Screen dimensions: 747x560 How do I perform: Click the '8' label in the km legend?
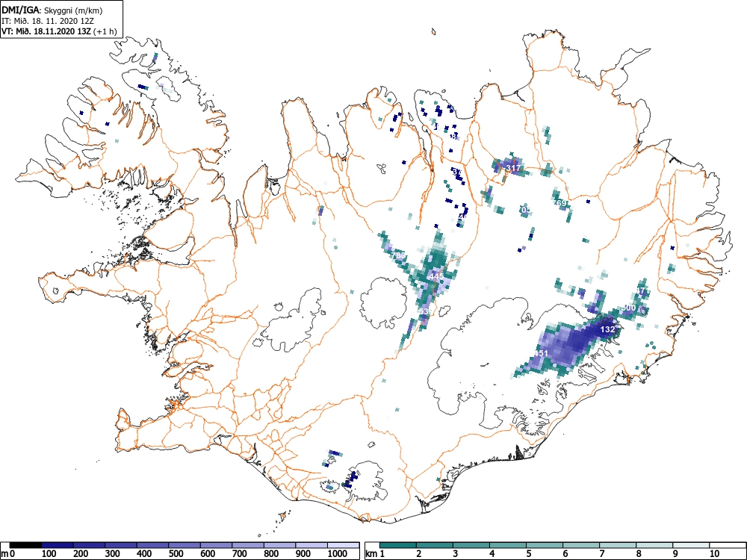point(639,554)
